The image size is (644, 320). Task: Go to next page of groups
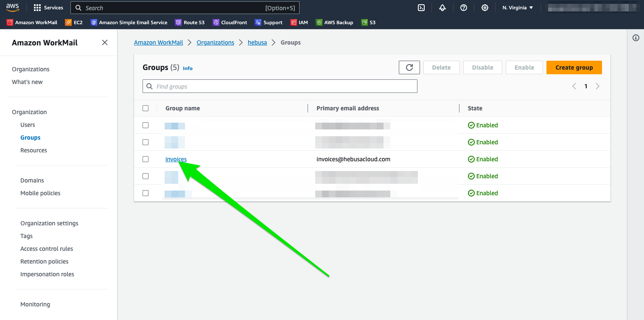597,86
